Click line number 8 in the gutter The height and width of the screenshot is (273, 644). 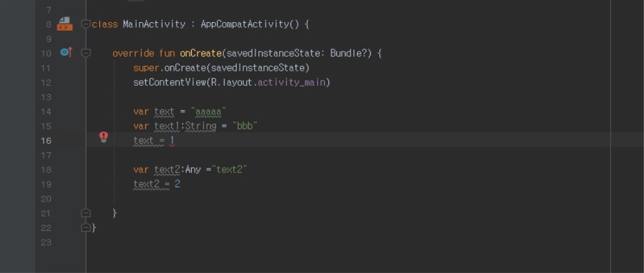tap(49, 24)
